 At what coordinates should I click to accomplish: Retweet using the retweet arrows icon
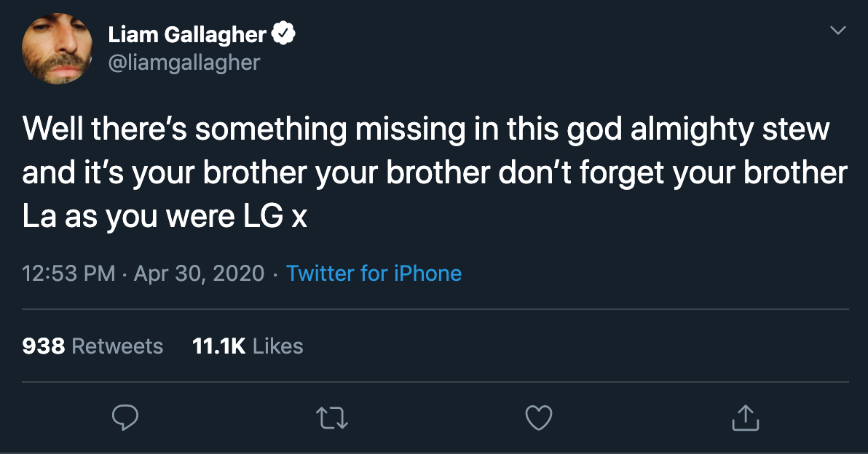pos(331,418)
